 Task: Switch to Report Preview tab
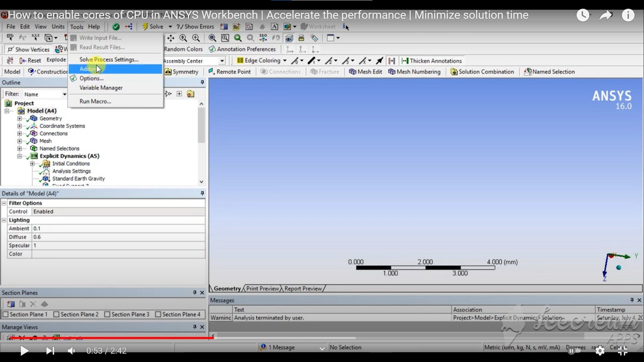(x=303, y=289)
